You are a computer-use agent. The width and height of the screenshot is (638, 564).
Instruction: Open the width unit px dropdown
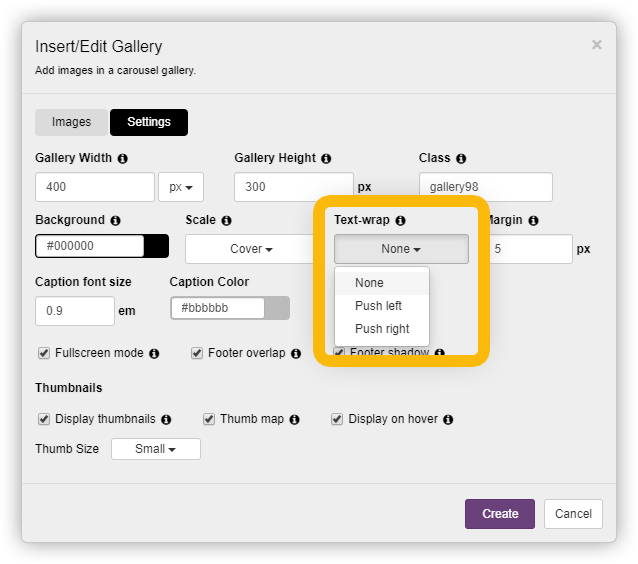point(181,187)
